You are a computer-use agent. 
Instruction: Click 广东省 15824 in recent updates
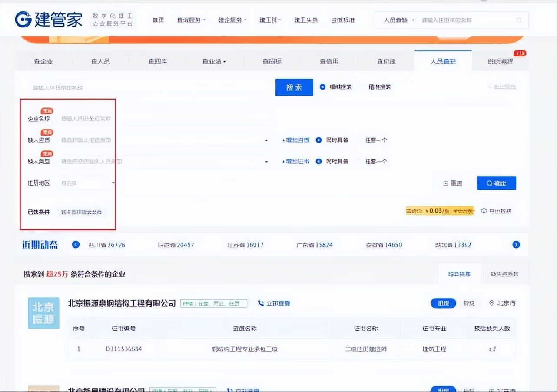coord(315,245)
